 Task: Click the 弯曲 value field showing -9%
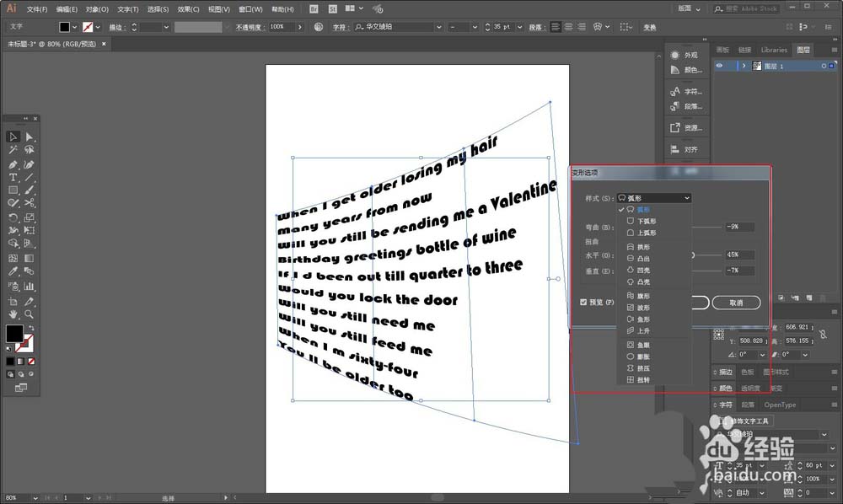740,227
